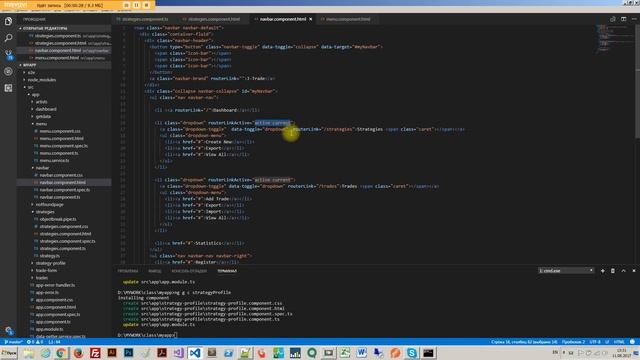Viewport: 640px width, 360px height.
Task: Open Firefox from the taskbar
Action: click(78, 353)
